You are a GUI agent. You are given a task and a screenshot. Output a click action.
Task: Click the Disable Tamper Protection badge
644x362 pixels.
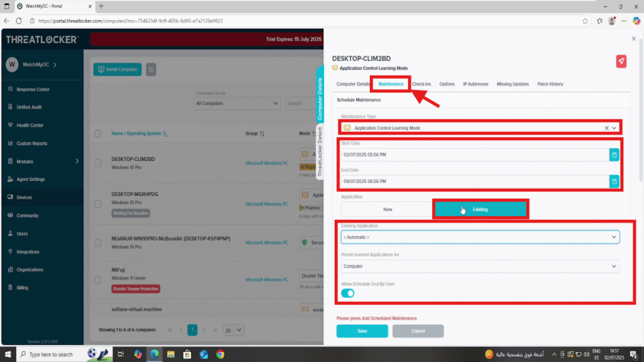(136, 289)
